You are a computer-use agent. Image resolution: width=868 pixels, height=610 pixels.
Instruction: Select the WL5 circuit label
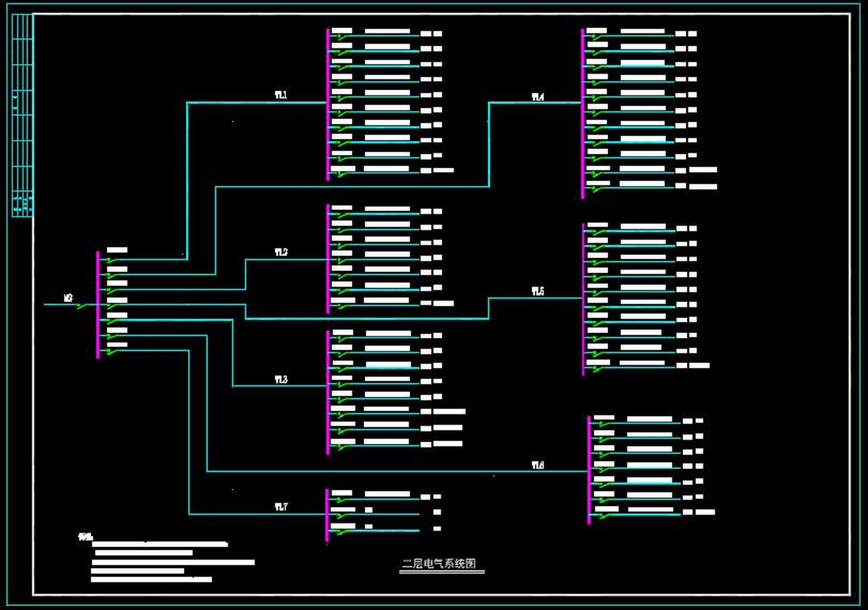click(538, 291)
